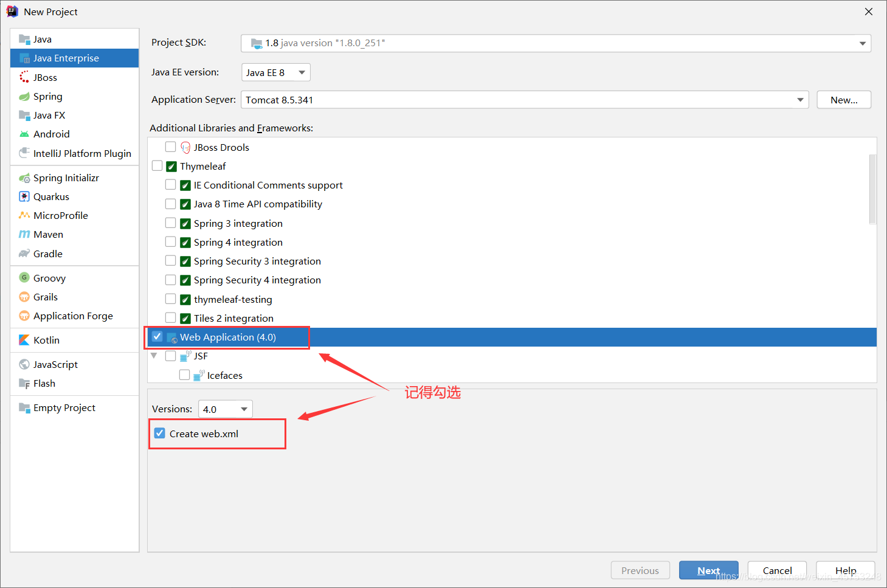Select the MicroProfile icon
The height and width of the screenshot is (588, 887).
24,215
